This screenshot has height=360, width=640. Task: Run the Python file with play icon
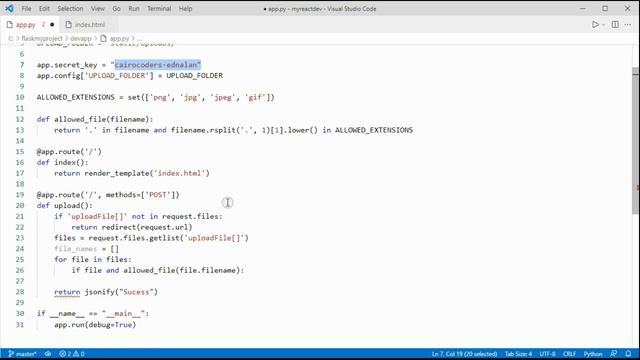pyautogui.click(x=595, y=25)
